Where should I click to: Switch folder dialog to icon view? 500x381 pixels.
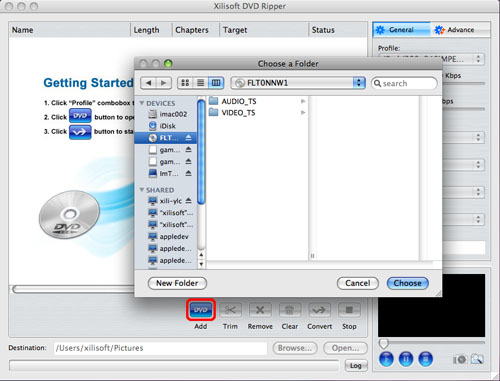pos(185,83)
